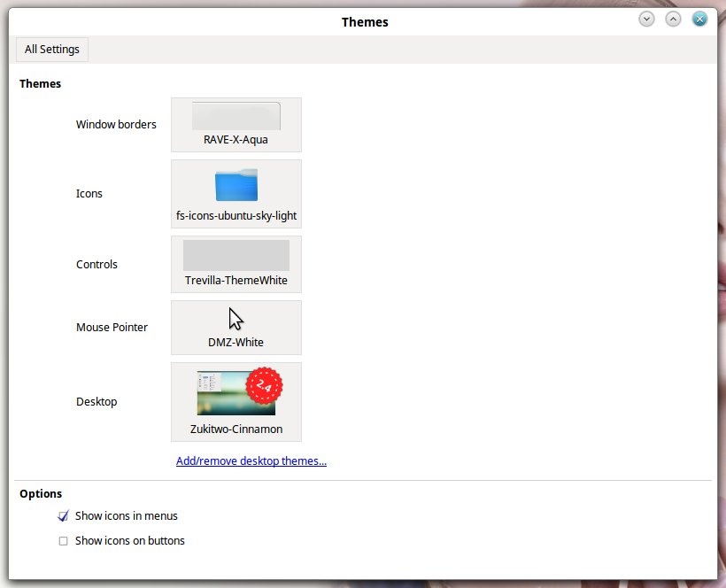The height and width of the screenshot is (588, 726).
Task: Maximize the Themes window with up-arrow button
Action: pyautogui.click(x=673, y=19)
